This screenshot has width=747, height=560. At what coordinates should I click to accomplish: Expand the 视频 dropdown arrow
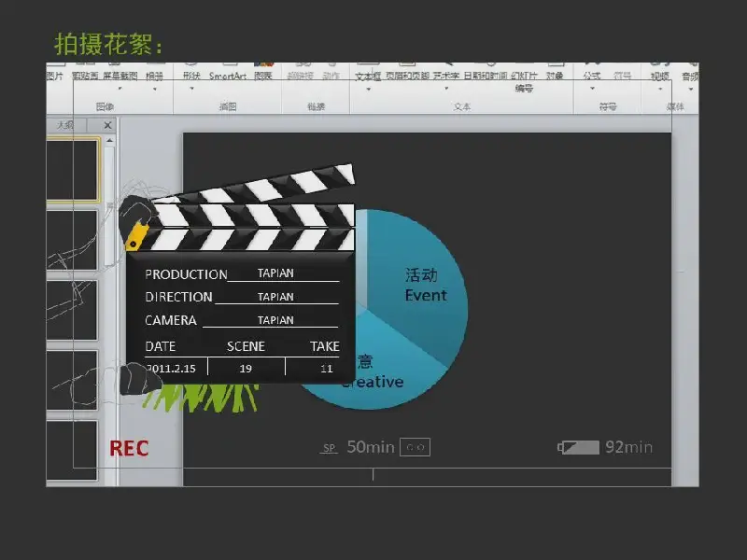pyautogui.click(x=660, y=89)
